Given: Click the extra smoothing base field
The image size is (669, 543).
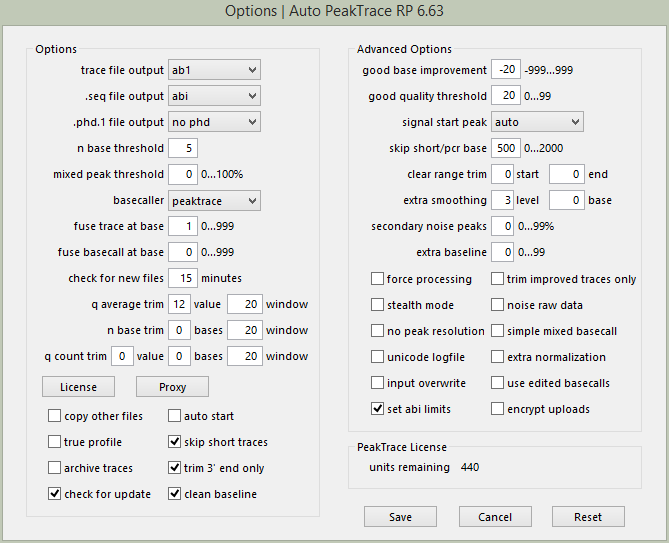Looking at the screenshot, I should 567,200.
